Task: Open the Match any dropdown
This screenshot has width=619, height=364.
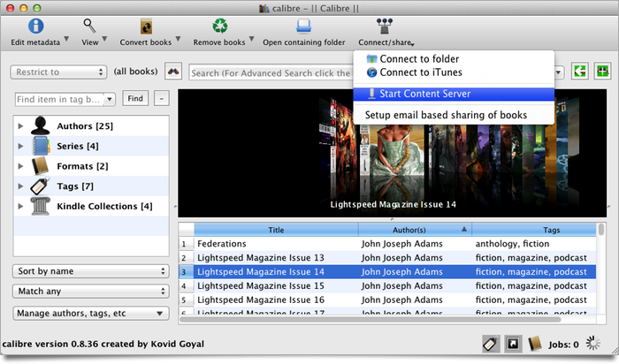Action: tap(91, 291)
